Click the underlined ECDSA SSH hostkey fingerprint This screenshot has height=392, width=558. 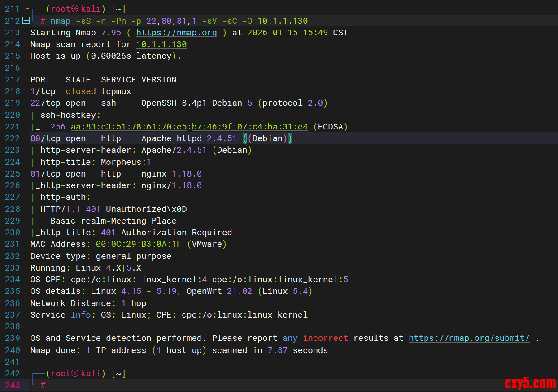[x=189, y=127]
